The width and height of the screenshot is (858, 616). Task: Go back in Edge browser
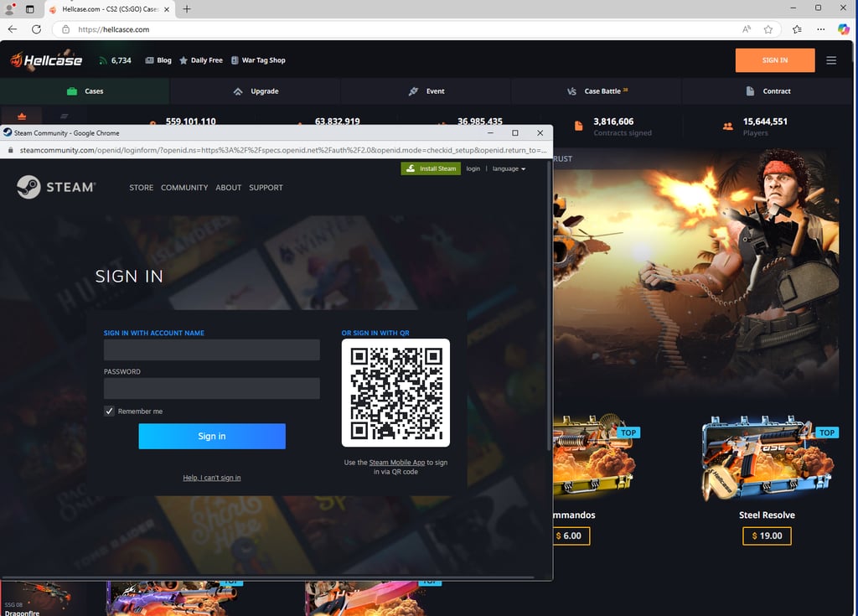[13, 29]
